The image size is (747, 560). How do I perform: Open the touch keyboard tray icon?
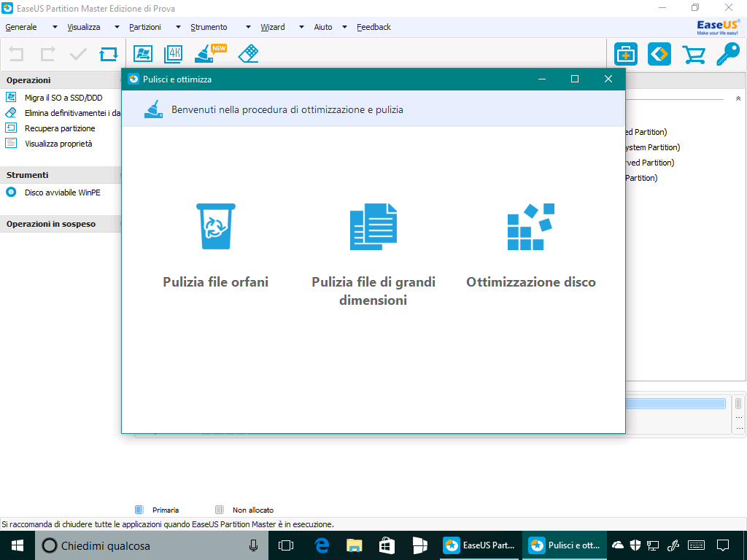point(696,545)
